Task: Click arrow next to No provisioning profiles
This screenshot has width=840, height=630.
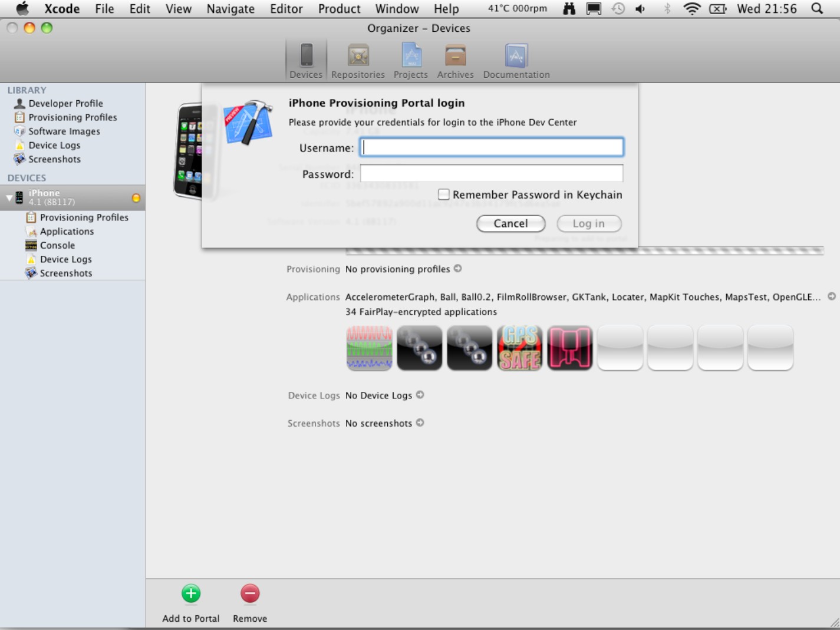Action: pyautogui.click(x=458, y=269)
